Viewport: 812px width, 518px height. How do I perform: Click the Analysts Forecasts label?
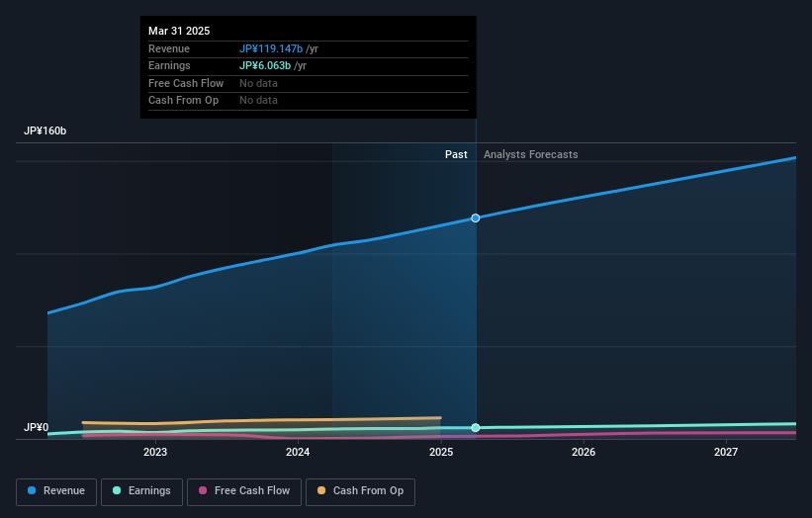coord(531,155)
